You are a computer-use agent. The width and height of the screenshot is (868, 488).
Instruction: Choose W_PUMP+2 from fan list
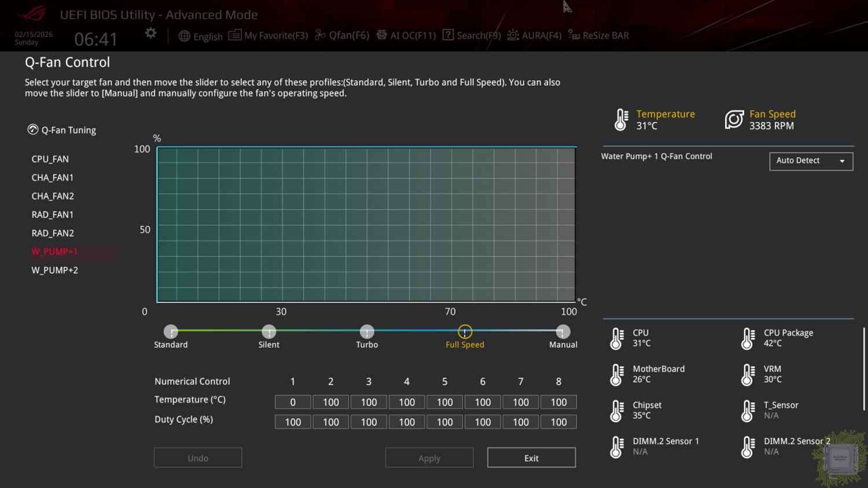click(x=55, y=270)
